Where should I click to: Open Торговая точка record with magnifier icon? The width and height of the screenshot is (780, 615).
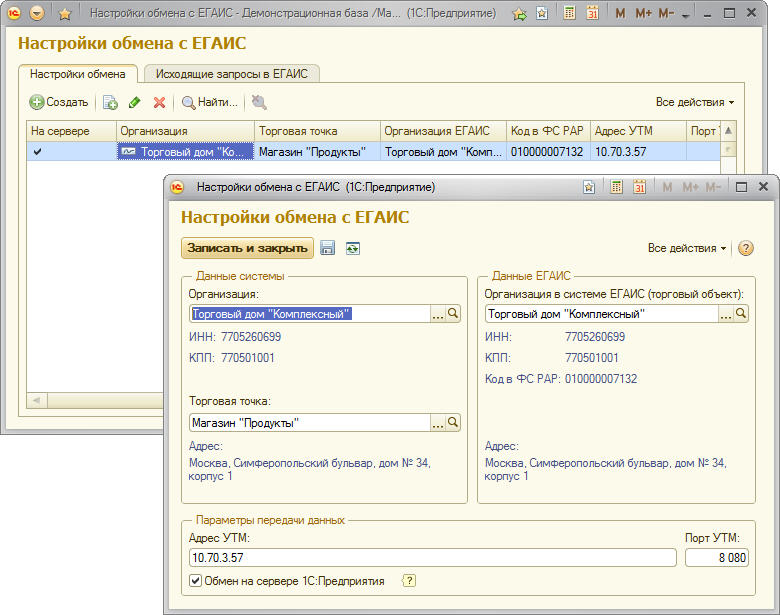[453, 422]
